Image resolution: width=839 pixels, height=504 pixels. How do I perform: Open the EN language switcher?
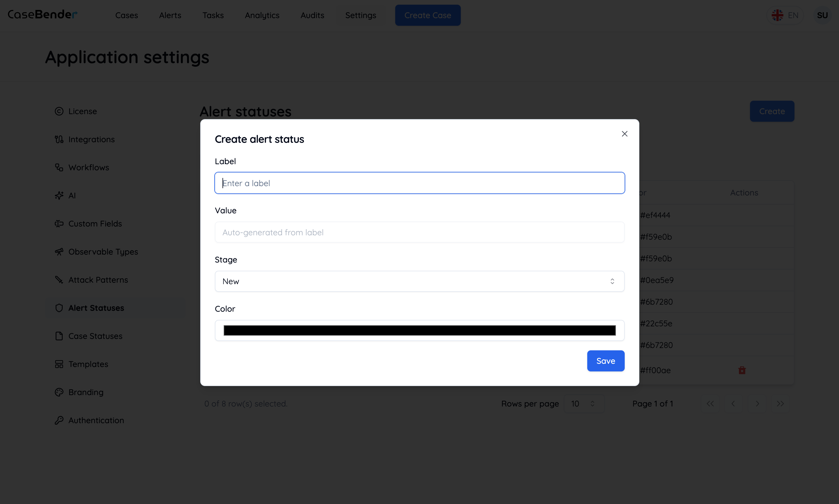coord(786,15)
